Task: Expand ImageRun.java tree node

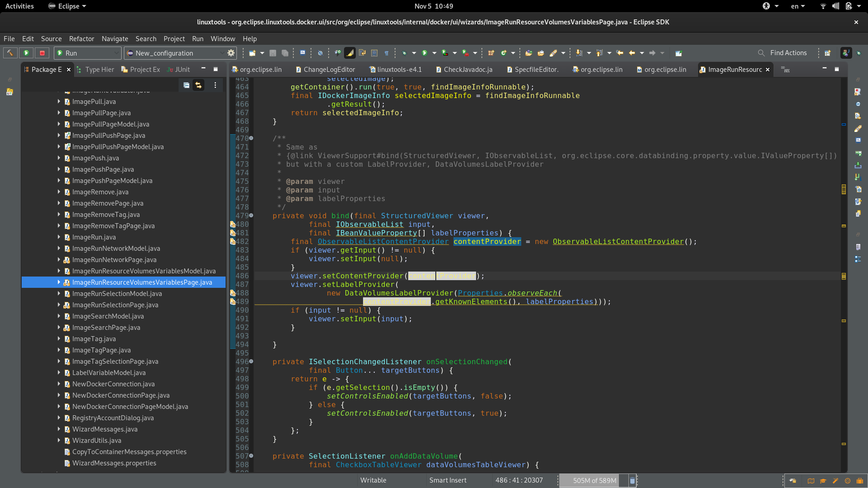Action: coord(59,237)
